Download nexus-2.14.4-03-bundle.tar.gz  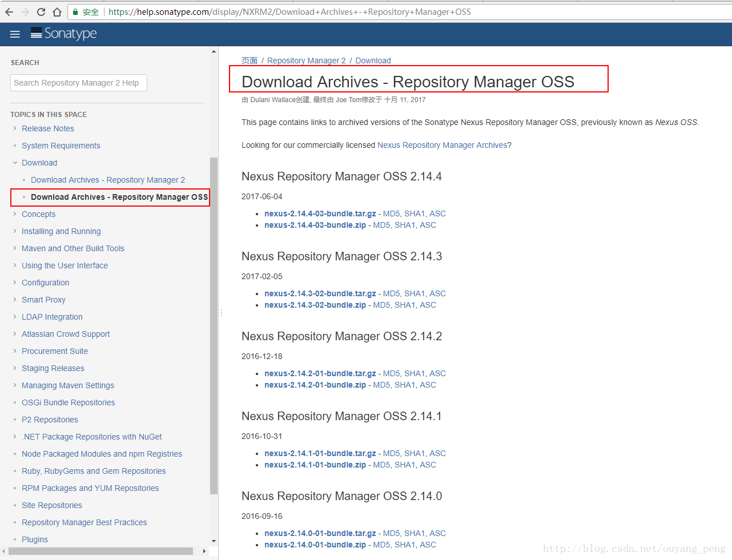point(320,213)
